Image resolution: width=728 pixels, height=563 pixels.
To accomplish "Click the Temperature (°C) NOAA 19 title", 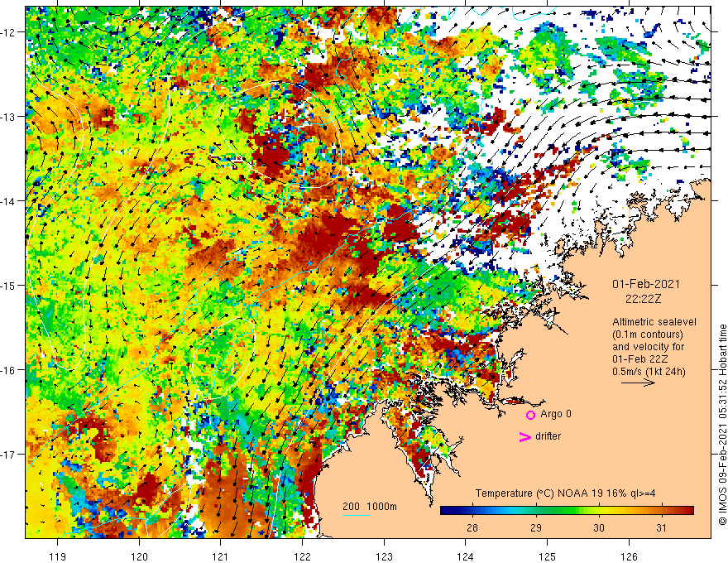I will point(566,493).
